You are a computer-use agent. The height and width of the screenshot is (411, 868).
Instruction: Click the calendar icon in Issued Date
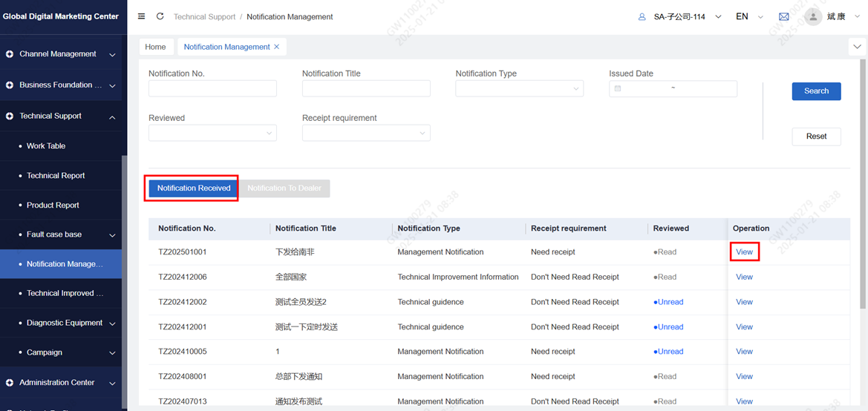[x=617, y=89]
